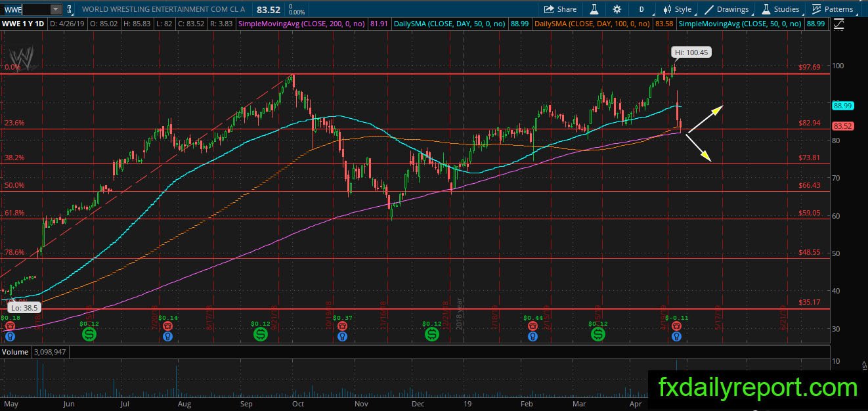Select DailySMA (CLOSE, DAY, 100, 0, no) label
This screenshot has height=411, width=868.
[592, 24]
